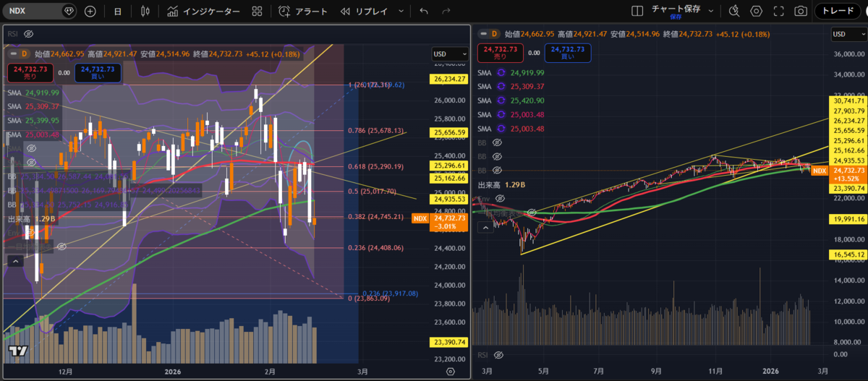Click refresh icon beside SMA 25,420.90 on right chart
Image resolution: width=868 pixels, height=381 pixels.
(502, 100)
